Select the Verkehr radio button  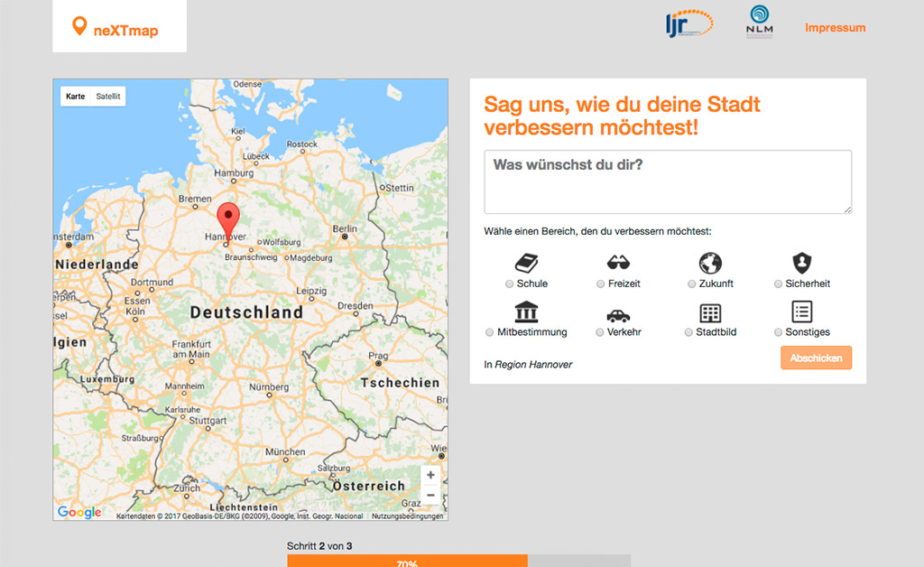point(600,332)
